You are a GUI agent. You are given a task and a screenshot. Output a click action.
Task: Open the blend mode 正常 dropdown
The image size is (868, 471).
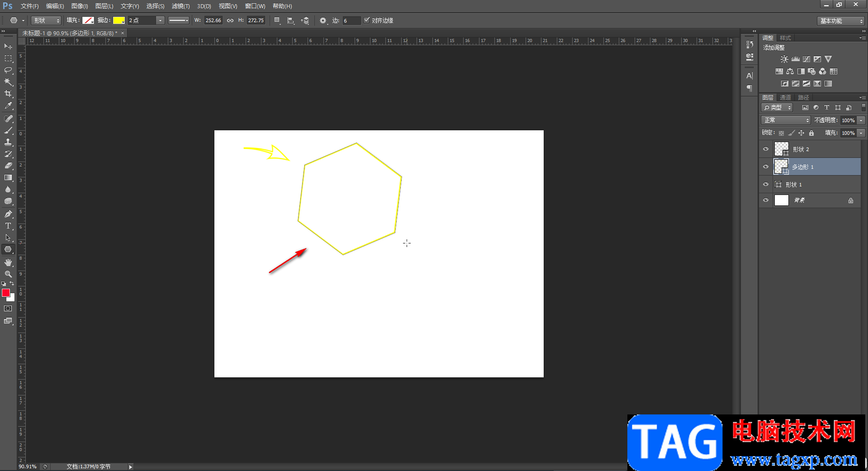click(x=786, y=120)
